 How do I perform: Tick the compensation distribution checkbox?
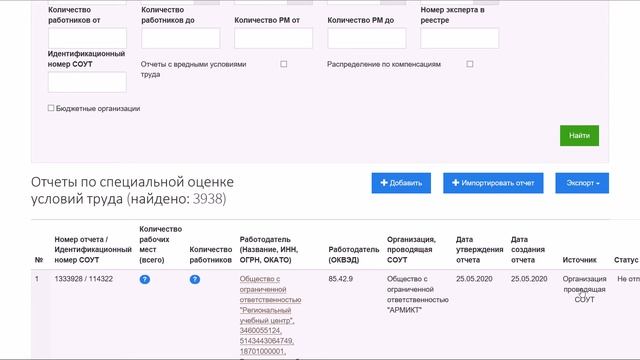(x=470, y=64)
